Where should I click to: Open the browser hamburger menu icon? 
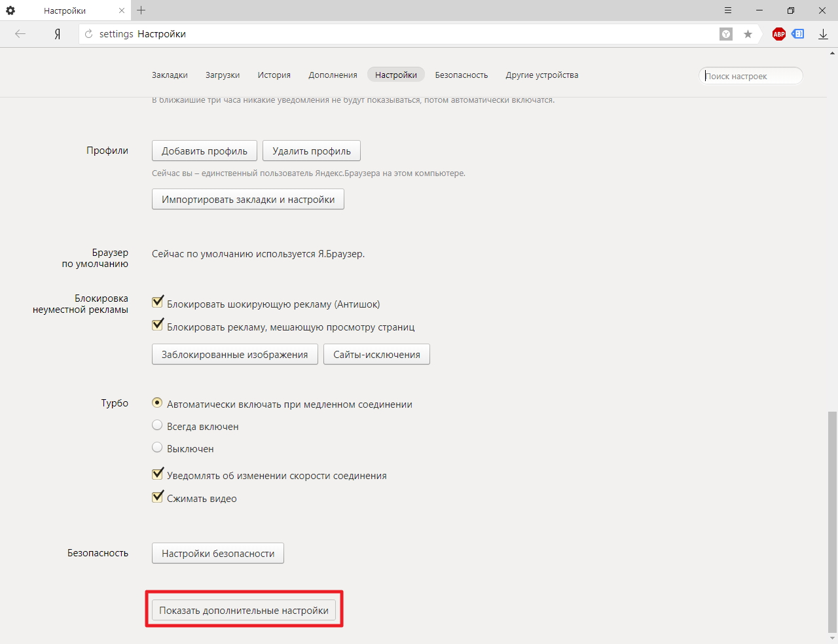coord(728,10)
